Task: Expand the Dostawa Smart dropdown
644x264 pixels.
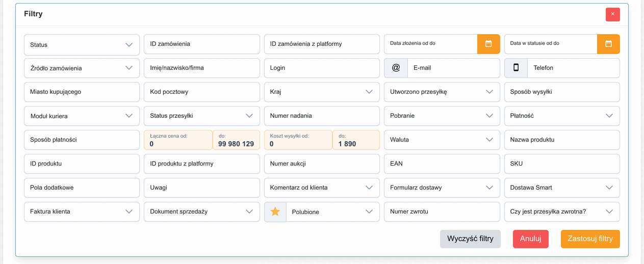Action: pos(562,188)
